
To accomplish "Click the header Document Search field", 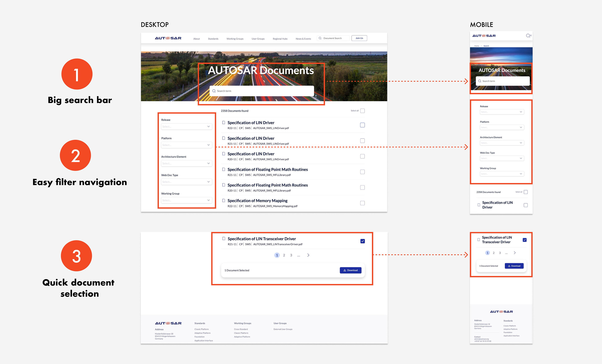I will pos(333,38).
